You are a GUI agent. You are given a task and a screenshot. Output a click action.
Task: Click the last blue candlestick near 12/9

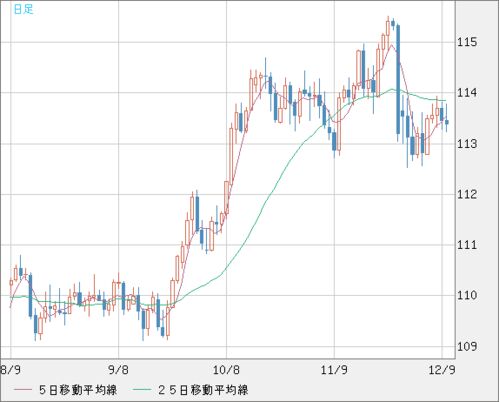[447, 122]
